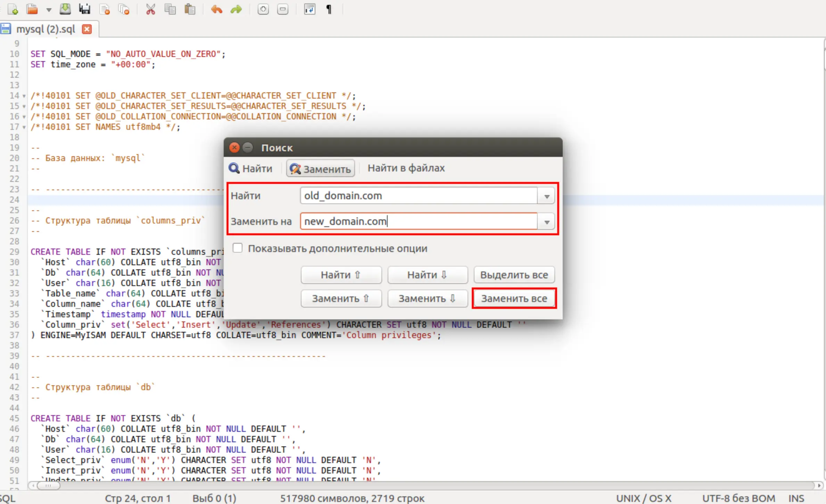Click Заменить down arrow button
Viewport: 826px width, 504px height.
428,299
